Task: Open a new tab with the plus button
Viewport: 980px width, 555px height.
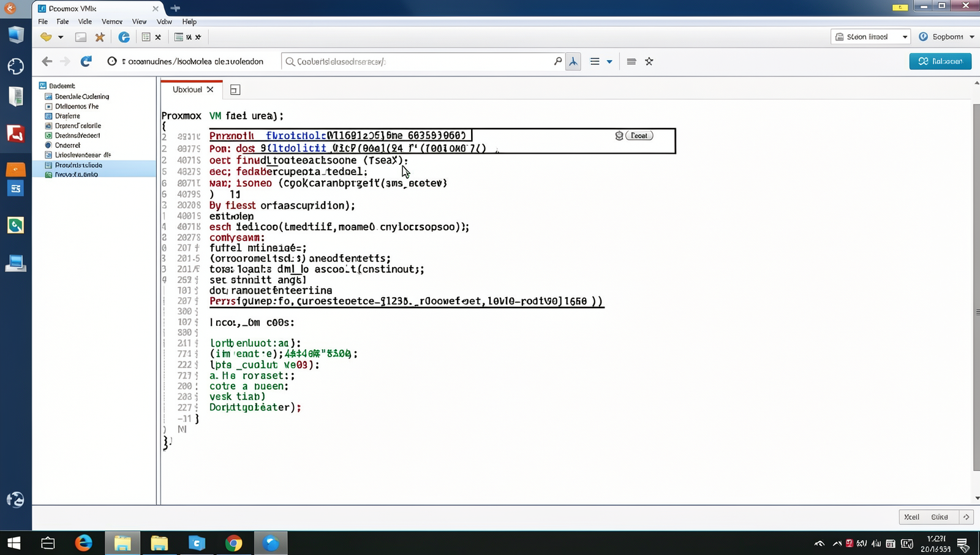Action: 175,9
